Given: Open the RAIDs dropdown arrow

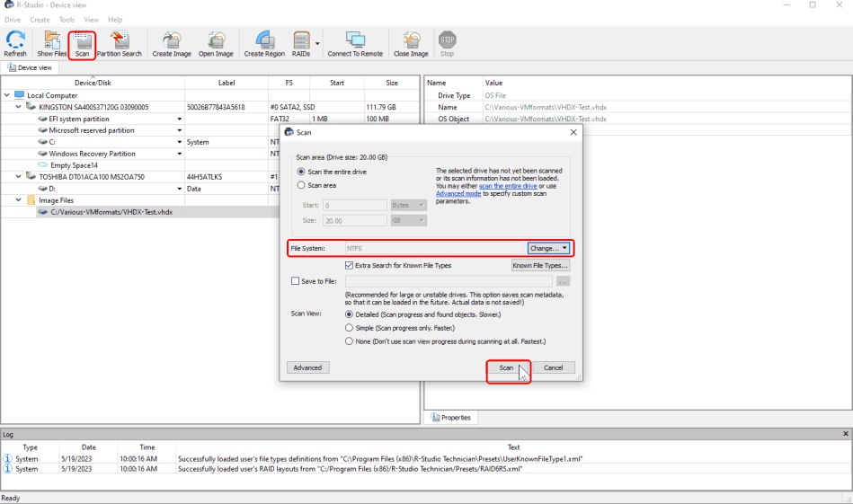Looking at the screenshot, I should [x=317, y=43].
